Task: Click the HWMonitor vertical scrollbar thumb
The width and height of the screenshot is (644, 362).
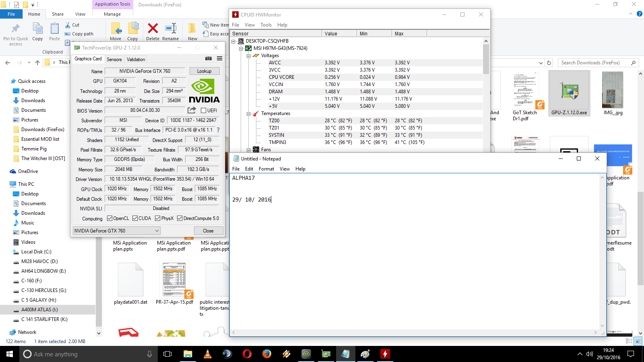Action: point(486,59)
